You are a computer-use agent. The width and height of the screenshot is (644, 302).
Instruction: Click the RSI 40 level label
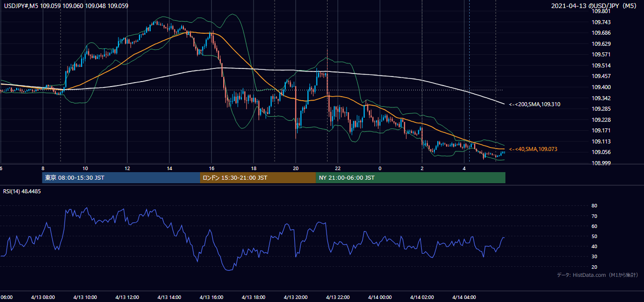(594, 246)
